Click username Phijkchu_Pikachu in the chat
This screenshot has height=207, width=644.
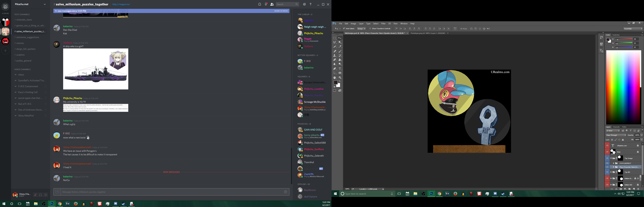(x=72, y=98)
